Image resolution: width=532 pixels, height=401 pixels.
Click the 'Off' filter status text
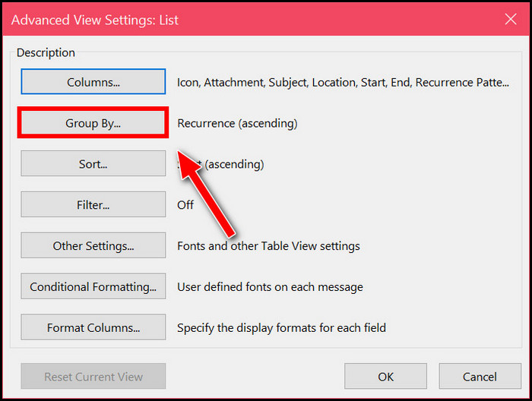tap(185, 205)
